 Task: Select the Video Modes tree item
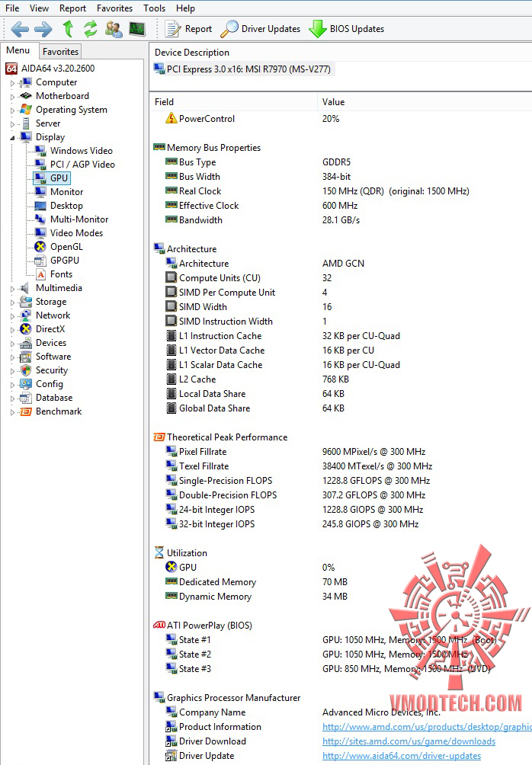[x=76, y=232]
